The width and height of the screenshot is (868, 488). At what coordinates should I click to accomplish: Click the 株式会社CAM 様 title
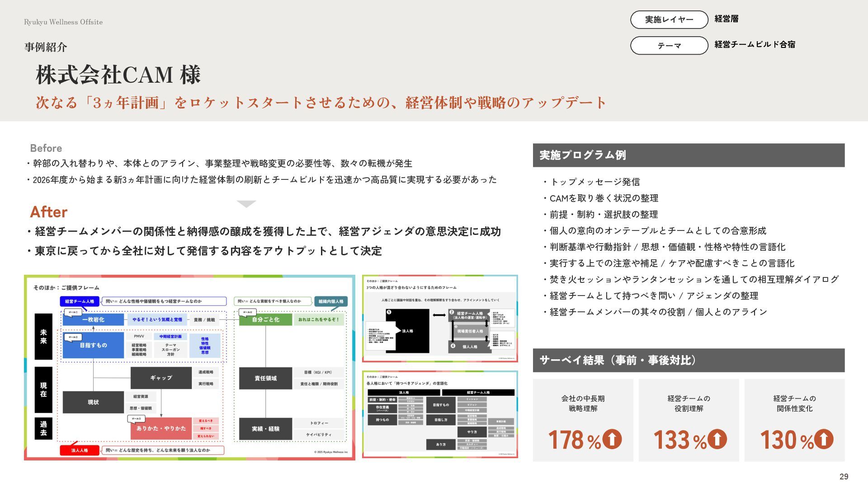pyautogui.click(x=118, y=75)
